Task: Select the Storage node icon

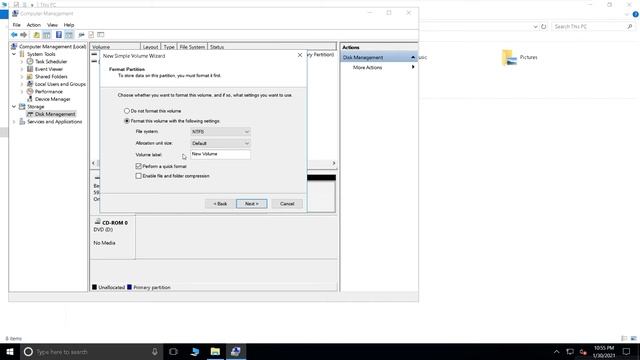Action: [x=22, y=107]
